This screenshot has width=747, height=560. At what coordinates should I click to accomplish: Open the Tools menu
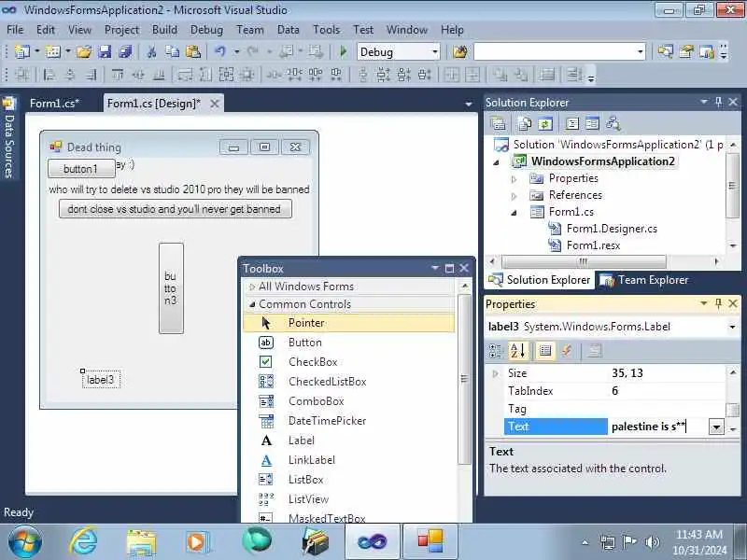point(326,30)
